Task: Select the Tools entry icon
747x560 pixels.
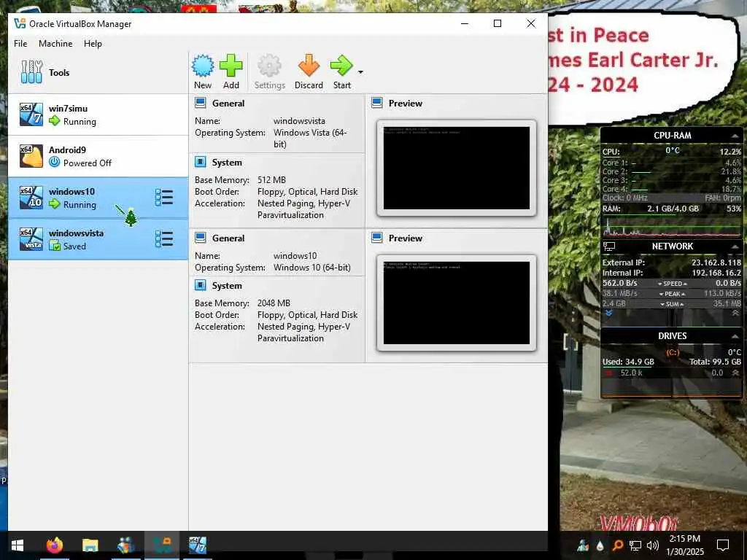Action: [x=31, y=72]
